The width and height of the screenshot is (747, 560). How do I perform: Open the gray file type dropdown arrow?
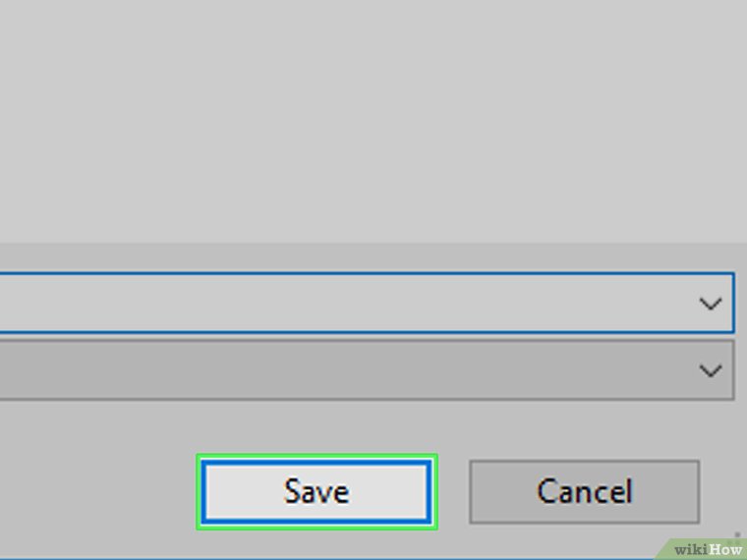pyautogui.click(x=710, y=370)
